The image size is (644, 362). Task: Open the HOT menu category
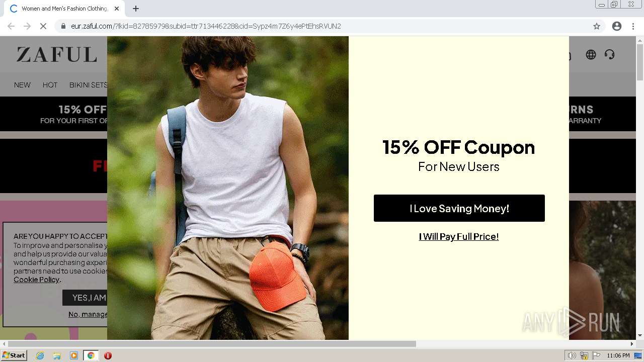tap(50, 85)
